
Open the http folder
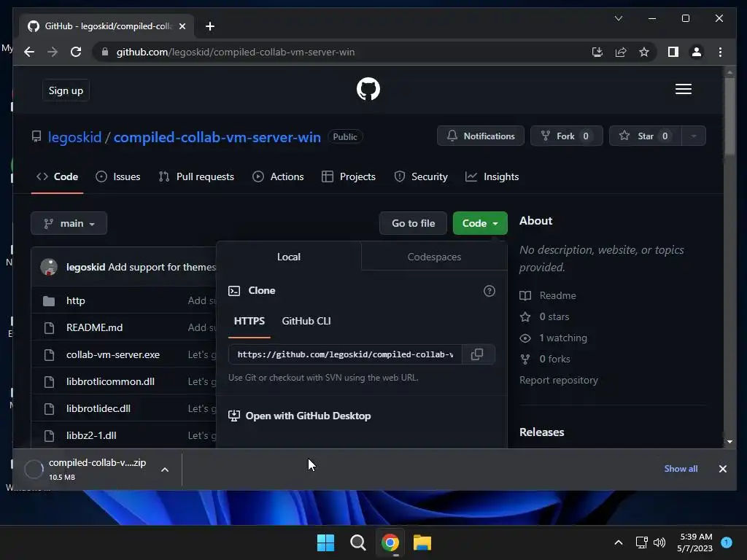click(x=76, y=300)
